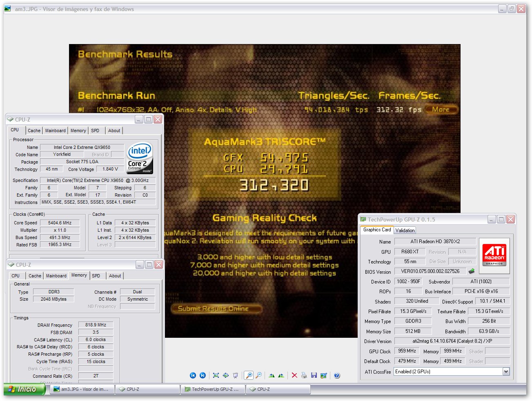
Task: Click the DRAM Frequency value '818.9 MHz'
Action: point(96,325)
